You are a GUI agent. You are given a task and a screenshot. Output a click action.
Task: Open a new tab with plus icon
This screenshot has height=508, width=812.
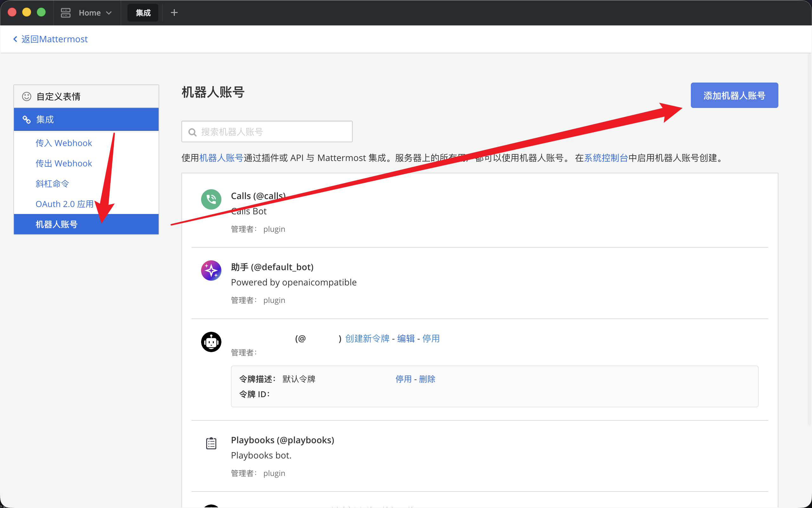click(174, 13)
